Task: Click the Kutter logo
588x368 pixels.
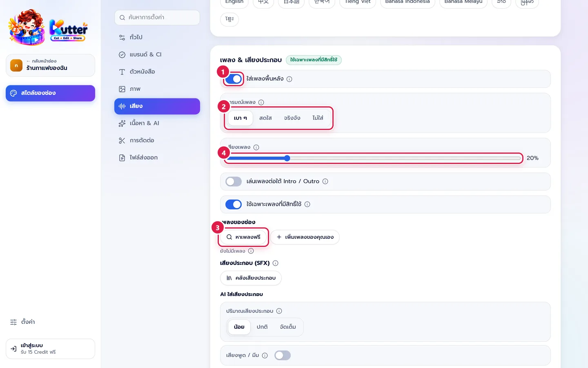Action: [x=48, y=27]
